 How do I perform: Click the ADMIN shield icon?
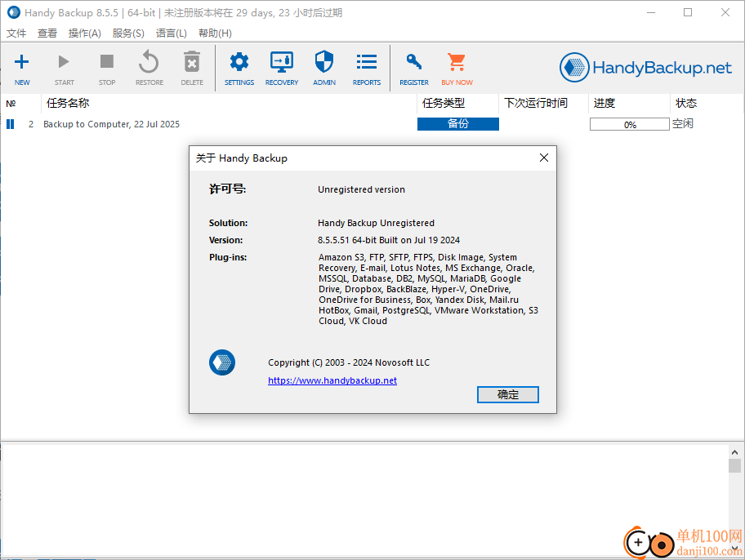(324, 62)
